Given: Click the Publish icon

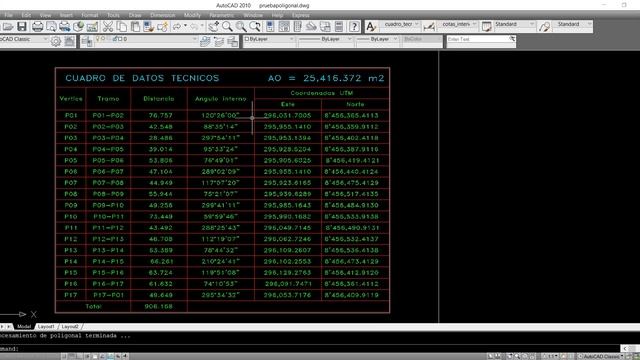Looking at the screenshot, I should (64, 27).
